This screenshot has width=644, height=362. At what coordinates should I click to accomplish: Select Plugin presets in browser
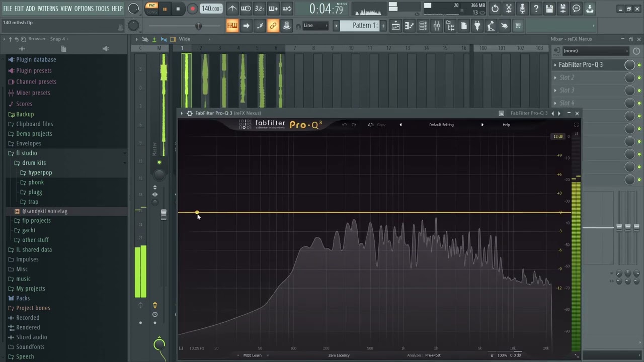pyautogui.click(x=34, y=70)
